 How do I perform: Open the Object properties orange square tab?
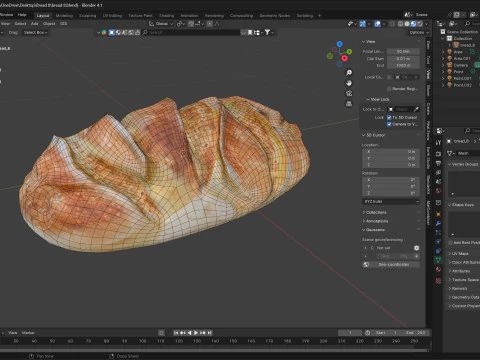tap(438, 214)
